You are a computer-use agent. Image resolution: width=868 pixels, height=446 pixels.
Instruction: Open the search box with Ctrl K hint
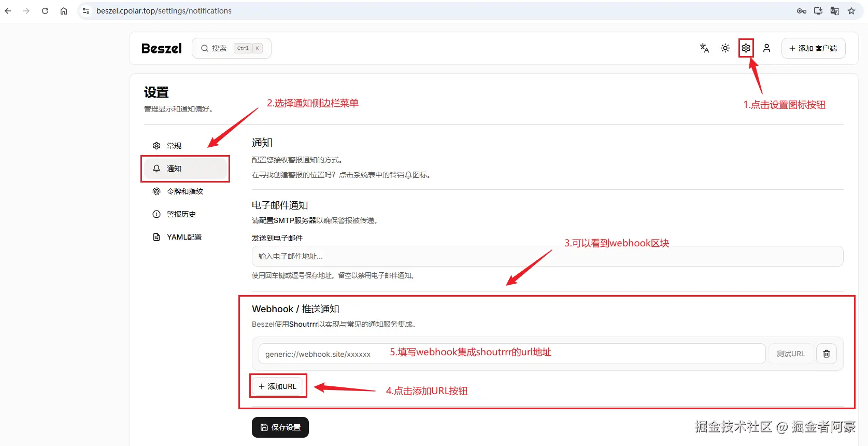pyautogui.click(x=232, y=48)
